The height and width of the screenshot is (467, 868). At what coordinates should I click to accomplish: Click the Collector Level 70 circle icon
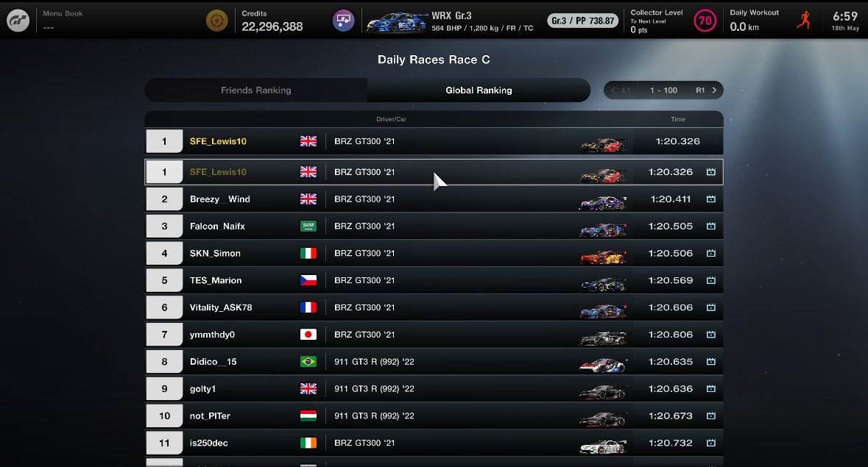(705, 21)
